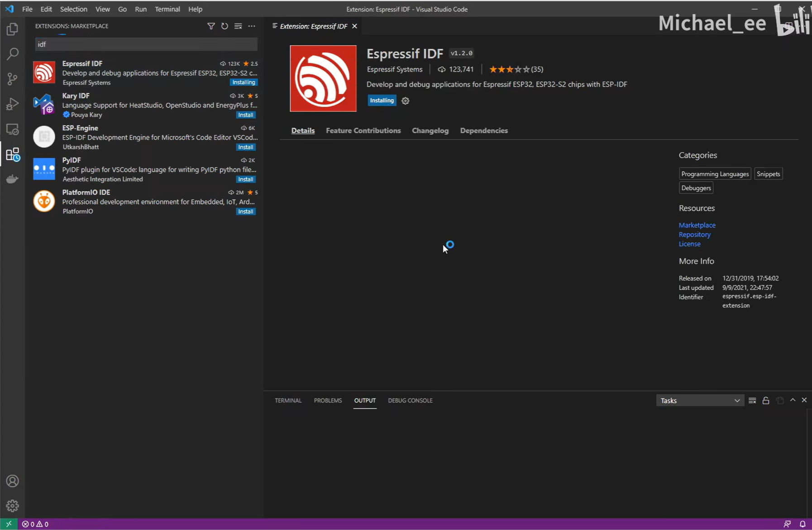
Task: Switch to the Changelog tab
Action: click(430, 130)
